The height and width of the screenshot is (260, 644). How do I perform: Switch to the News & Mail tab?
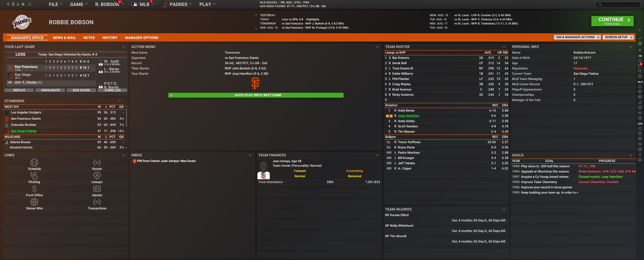[64, 38]
